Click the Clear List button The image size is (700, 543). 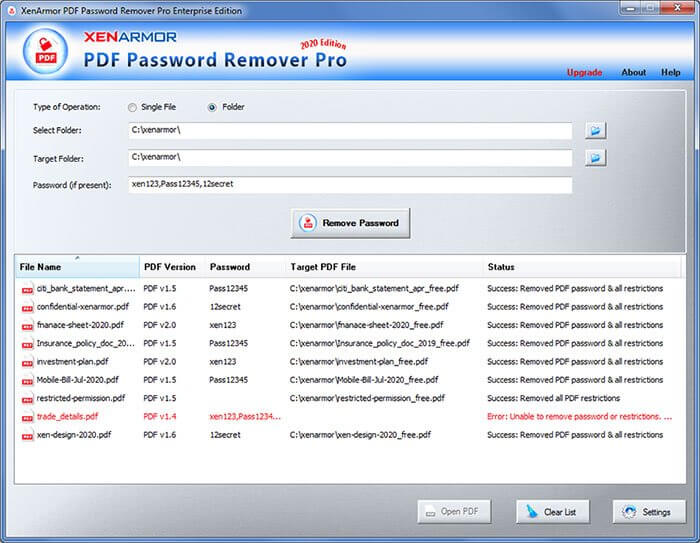553,512
